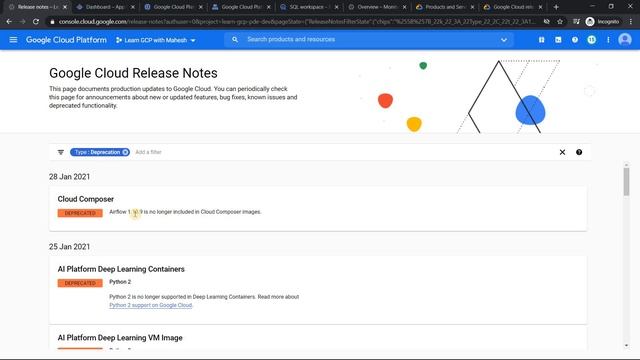Close the SQL workspace browser tab
Viewport: 640px width, 360px height.
(x=336, y=7)
